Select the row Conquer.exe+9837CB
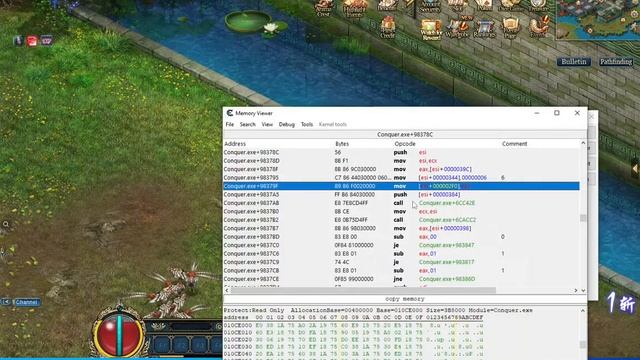640x360 pixels. pos(401,271)
